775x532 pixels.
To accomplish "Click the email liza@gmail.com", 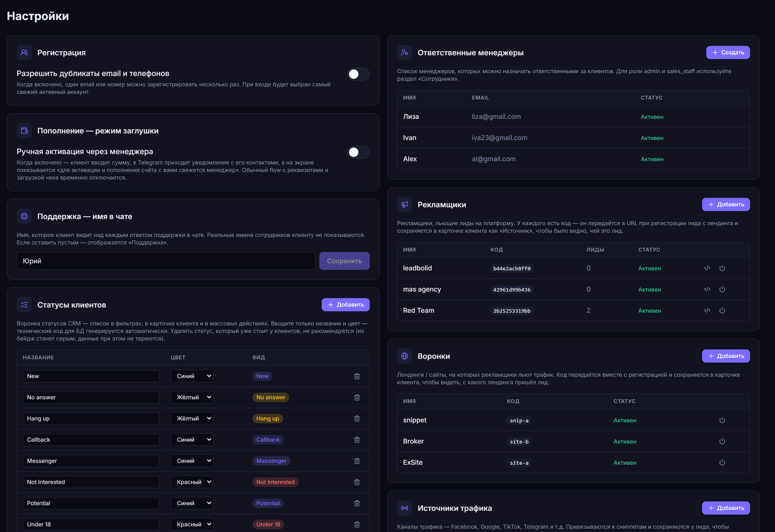I will tap(496, 117).
